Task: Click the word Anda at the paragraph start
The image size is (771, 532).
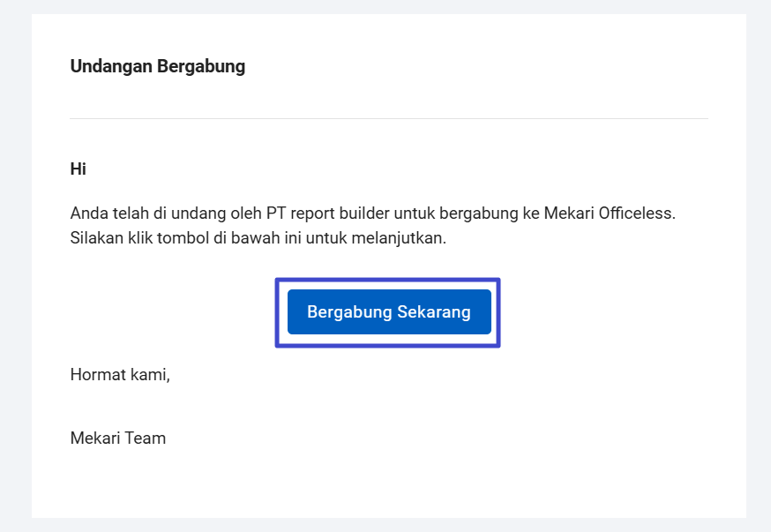Action: pyautogui.click(x=87, y=214)
